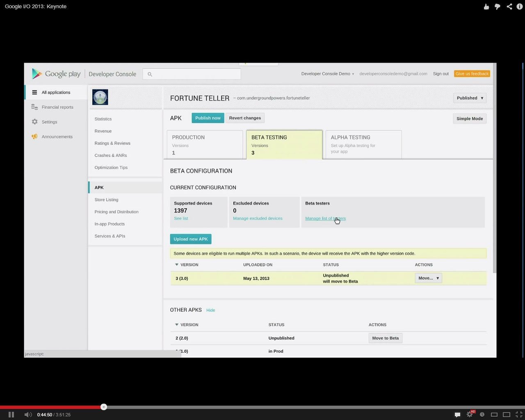The image size is (525, 420).
Task: Click Revert changes button
Action: pos(245,118)
